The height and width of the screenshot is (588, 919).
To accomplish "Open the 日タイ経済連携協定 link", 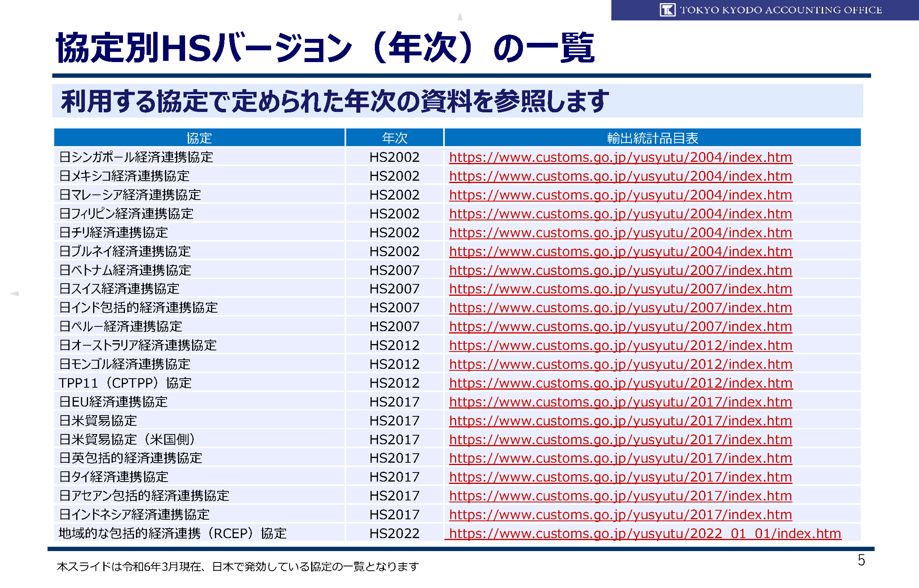I will tap(620, 477).
